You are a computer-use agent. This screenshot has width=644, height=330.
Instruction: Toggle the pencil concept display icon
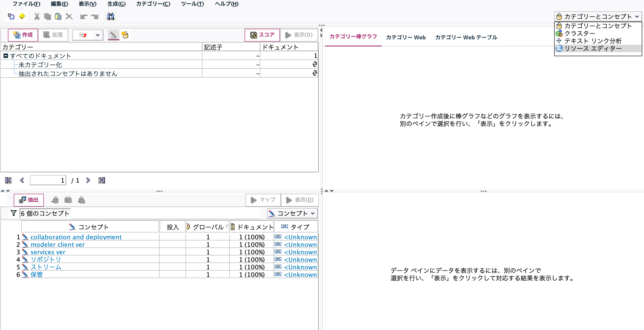click(114, 35)
